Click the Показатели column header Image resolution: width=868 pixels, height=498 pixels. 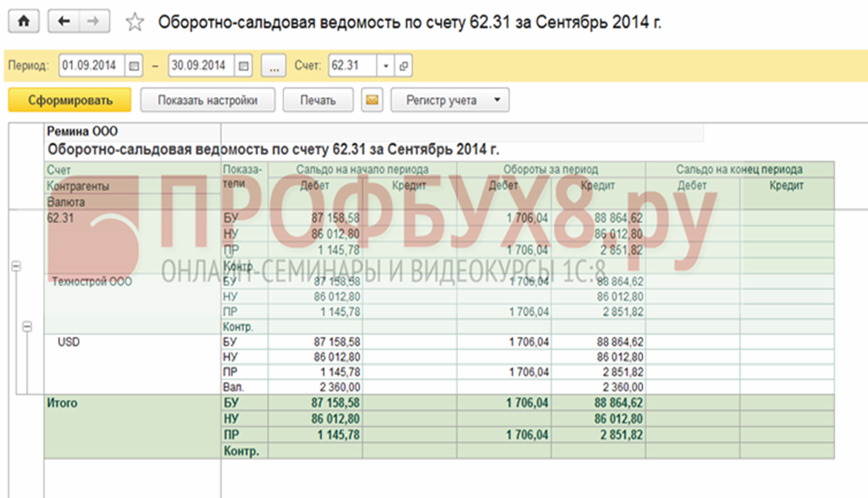click(245, 186)
